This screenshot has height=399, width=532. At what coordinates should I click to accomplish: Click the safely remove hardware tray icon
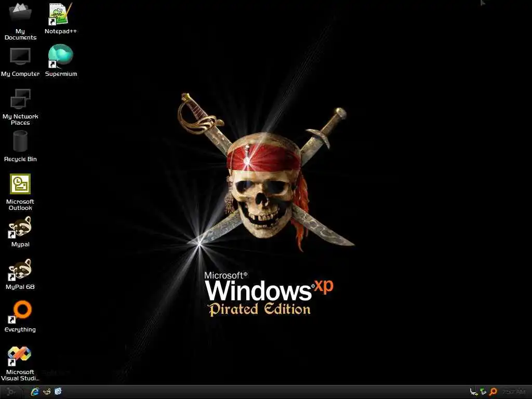(474, 392)
